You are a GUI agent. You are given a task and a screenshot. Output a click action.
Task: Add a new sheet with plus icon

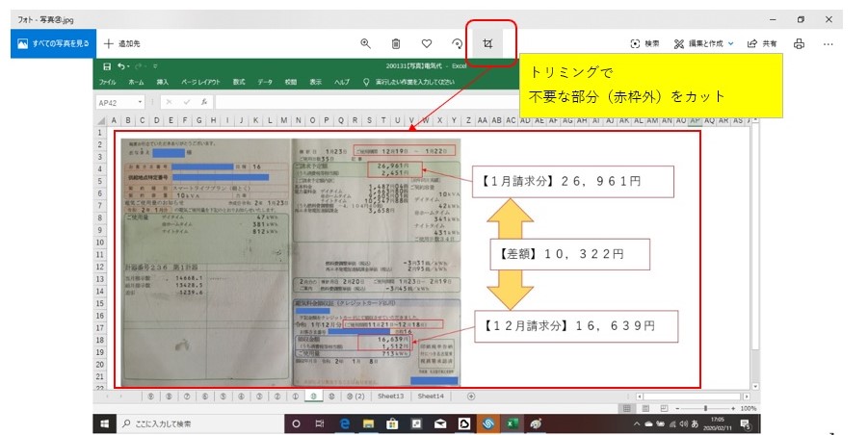click(x=471, y=397)
